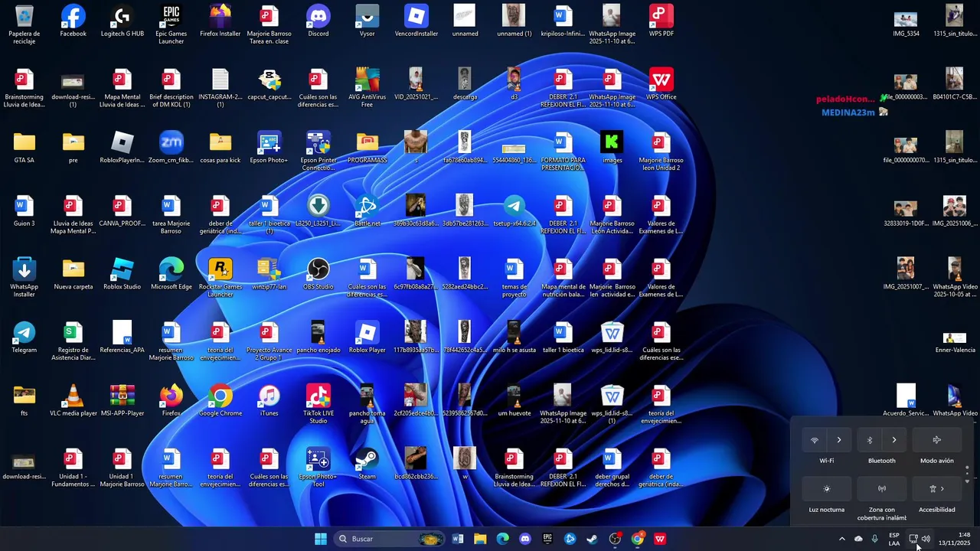
Task: Open WPS Office from the taskbar
Action: pos(660,539)
